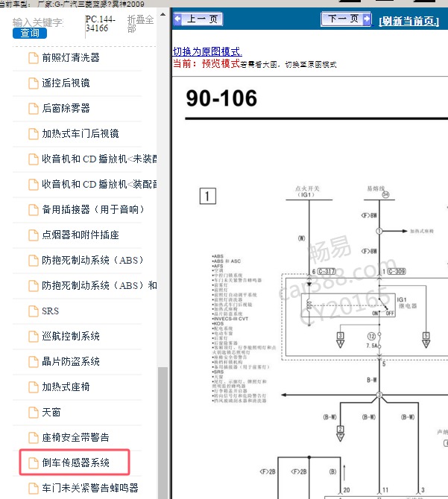Open the 倒车传感器系统 entry

[x=75, y=463]
